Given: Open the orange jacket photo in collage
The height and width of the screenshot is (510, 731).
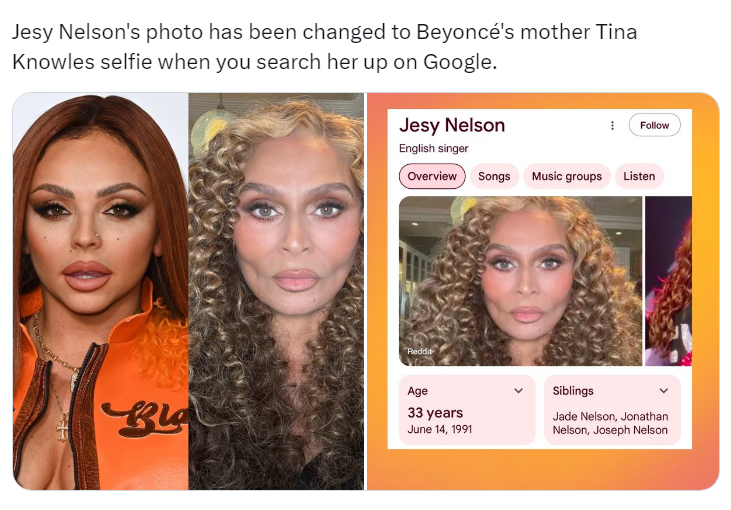Looking at the screenshot, I should point(100,291).
